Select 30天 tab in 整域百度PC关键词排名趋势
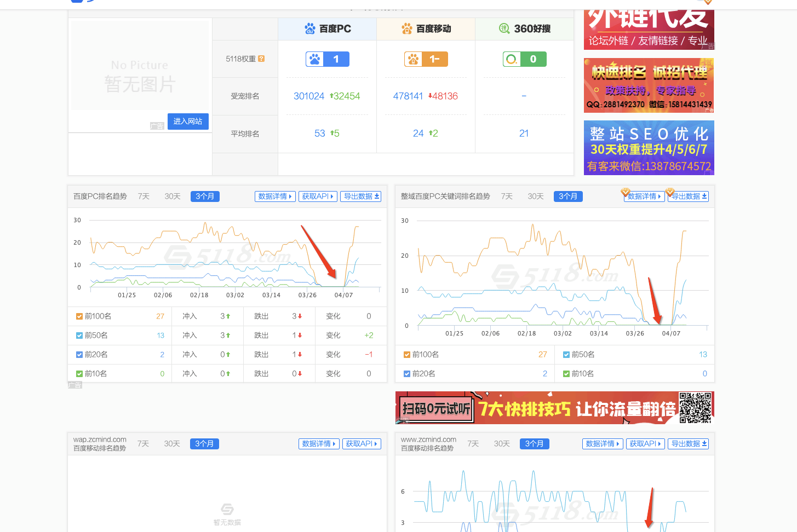 click(x=536, y=196)
